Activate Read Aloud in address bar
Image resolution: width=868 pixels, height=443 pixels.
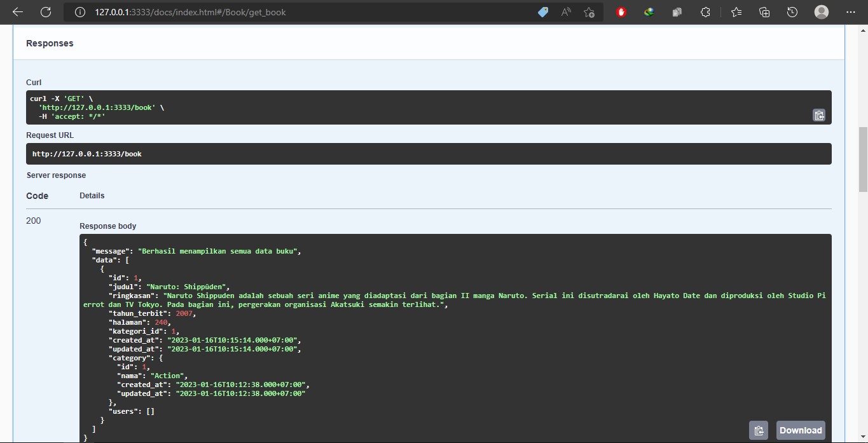click(x=565, y=12)
